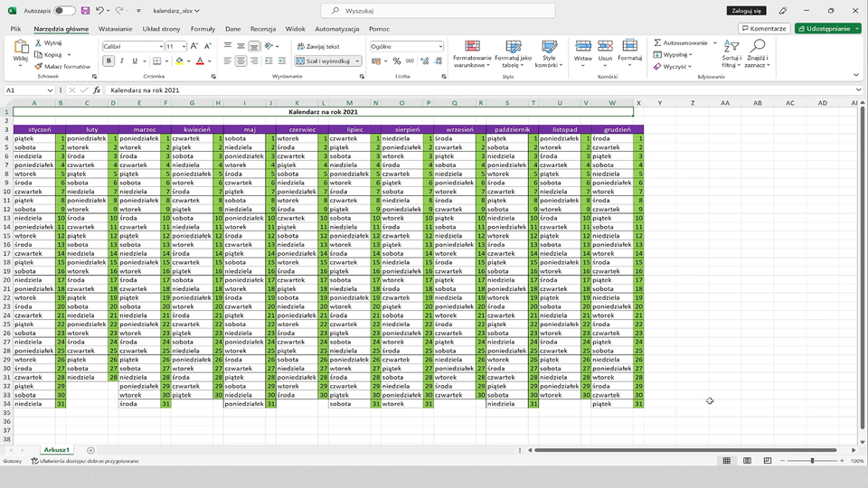Click the Malarz formatów brush icon
The image size is (868, 488).
click(39, 67)
